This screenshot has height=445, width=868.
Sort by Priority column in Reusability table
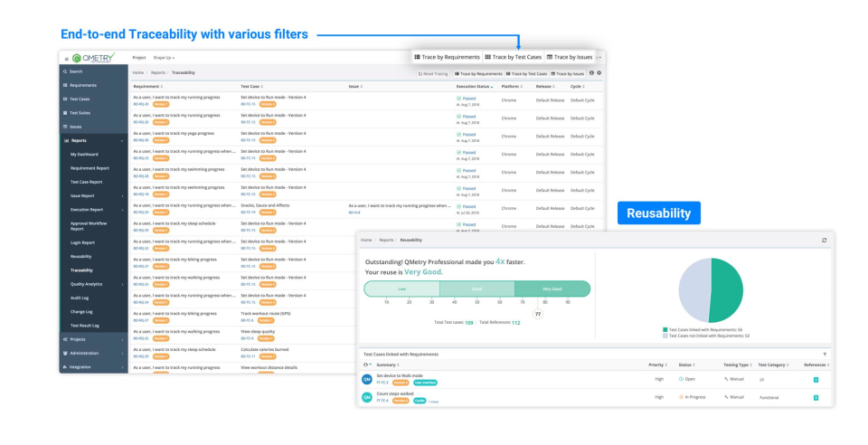pyautogui.click(x=657, y=365)
